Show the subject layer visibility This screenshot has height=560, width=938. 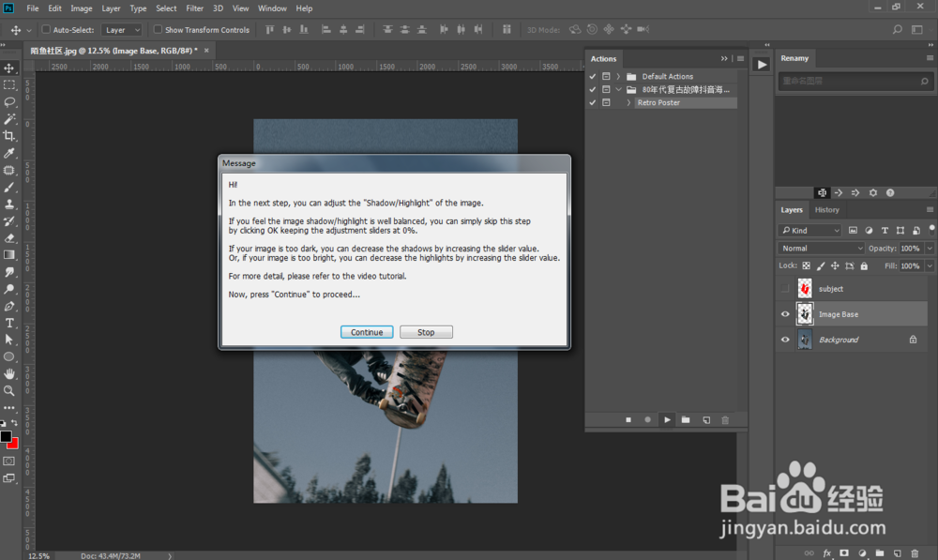(x=785, y=289)
